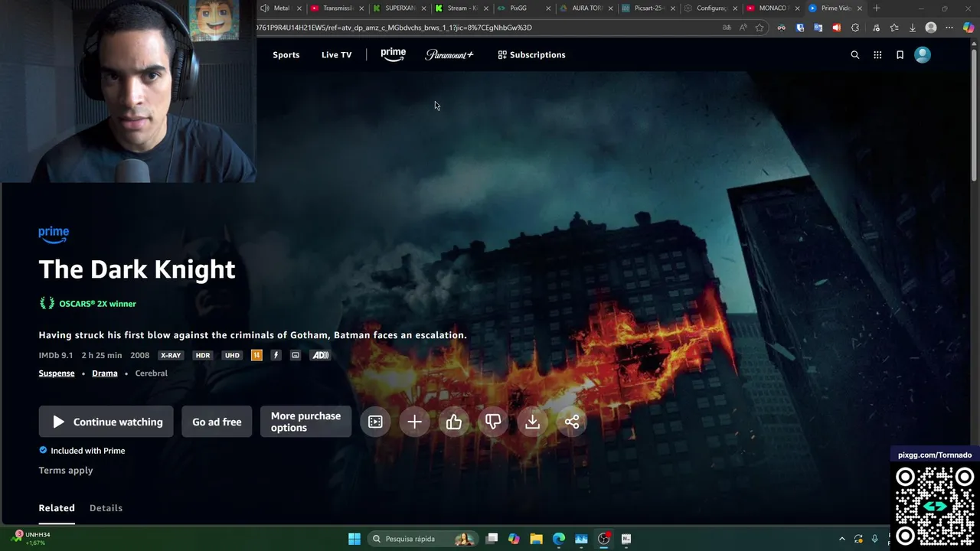Open More purchase options

point(305,422)
